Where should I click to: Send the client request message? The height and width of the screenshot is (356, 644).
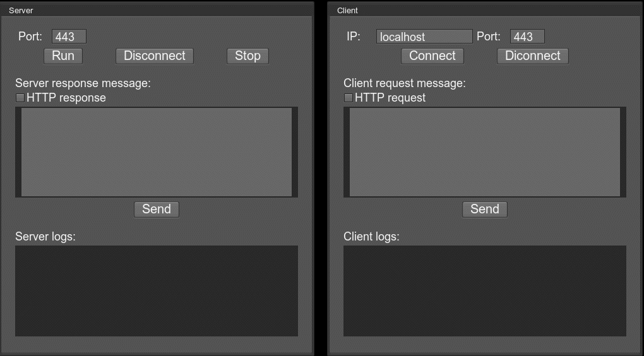click(485, 210)
